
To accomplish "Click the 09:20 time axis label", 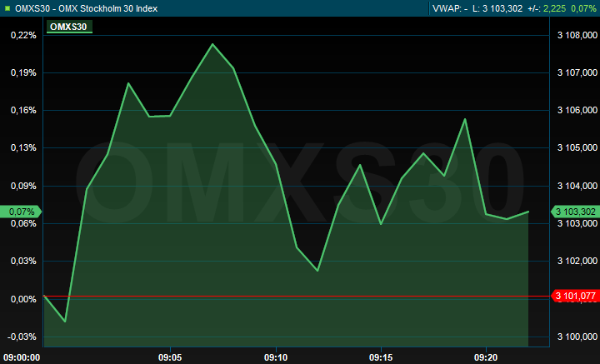I will [486, 357].
